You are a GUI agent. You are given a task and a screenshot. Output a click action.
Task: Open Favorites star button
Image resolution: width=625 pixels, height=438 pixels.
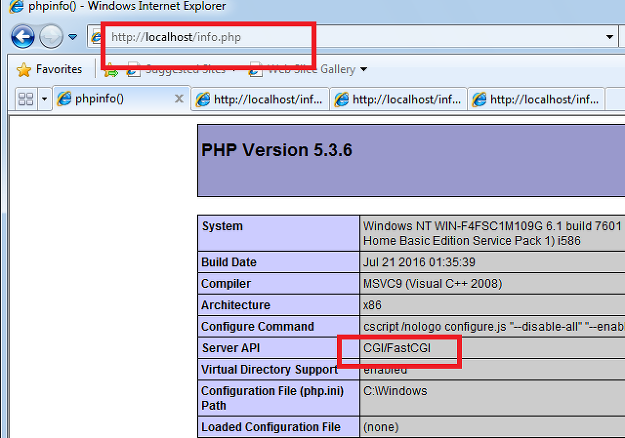pyautogui.click(x=49, y=69)
